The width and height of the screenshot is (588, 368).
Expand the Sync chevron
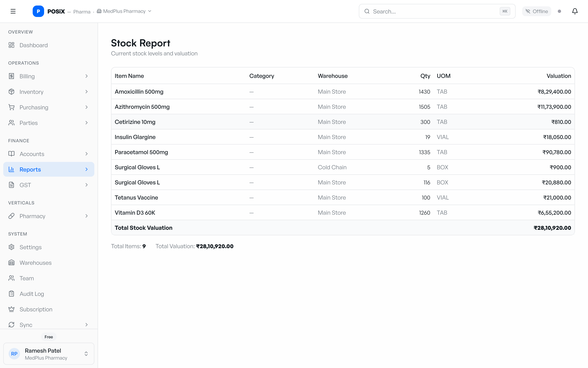tap(87, 325)
